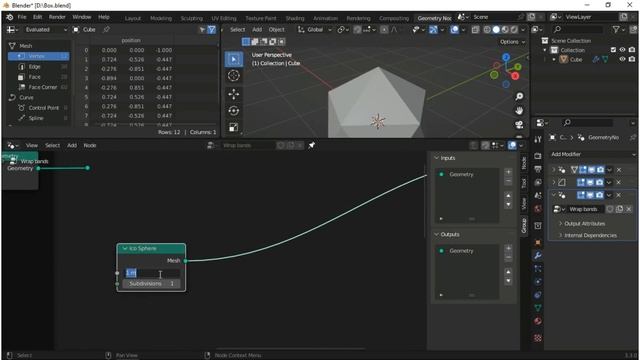Switch to the Geometry Nodes workspace tab
The height and width of the screenshot is (360, 640).
(x=434, y=18)
